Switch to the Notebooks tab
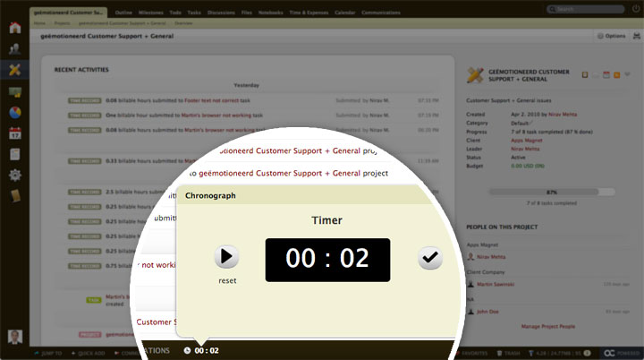644x360 pixels. tap(271, 13)
